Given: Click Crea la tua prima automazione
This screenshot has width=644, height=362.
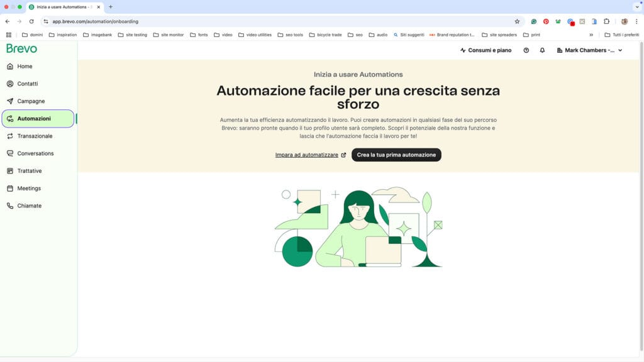Looking at the screenshot, I should tap(396, 155).
